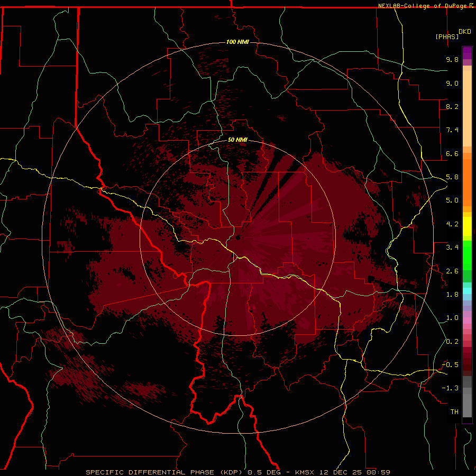Click the 00:59 timestamp in the caption

[378, 472]
